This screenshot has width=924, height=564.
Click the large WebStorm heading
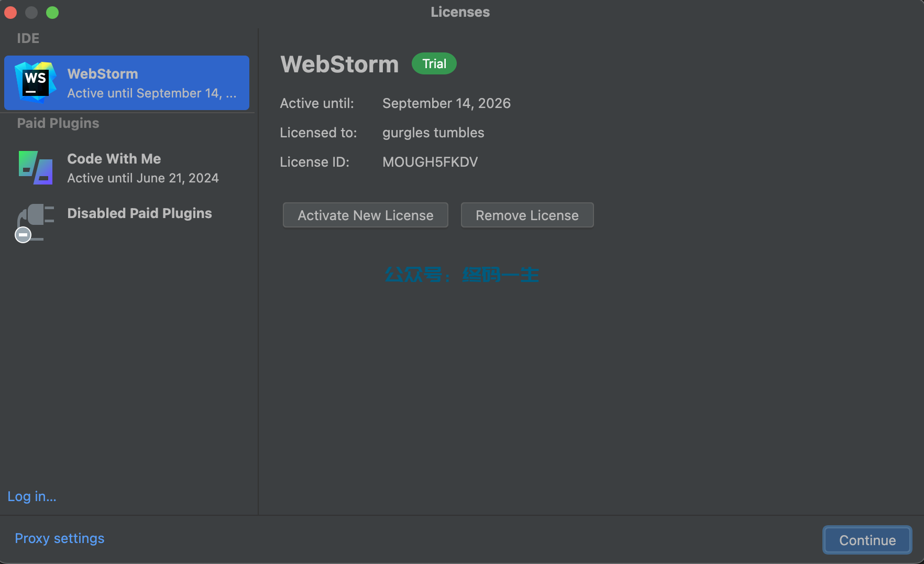[x=339, y=64]
